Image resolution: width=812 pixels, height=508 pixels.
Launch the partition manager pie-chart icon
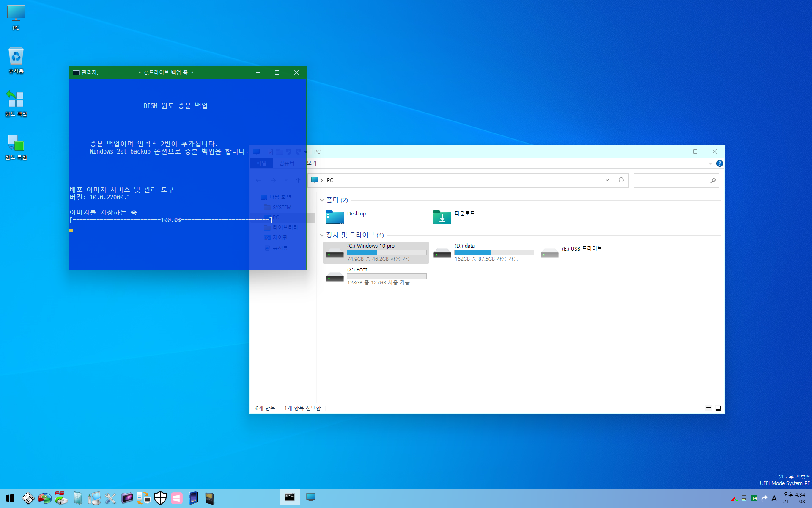[44, 498]
